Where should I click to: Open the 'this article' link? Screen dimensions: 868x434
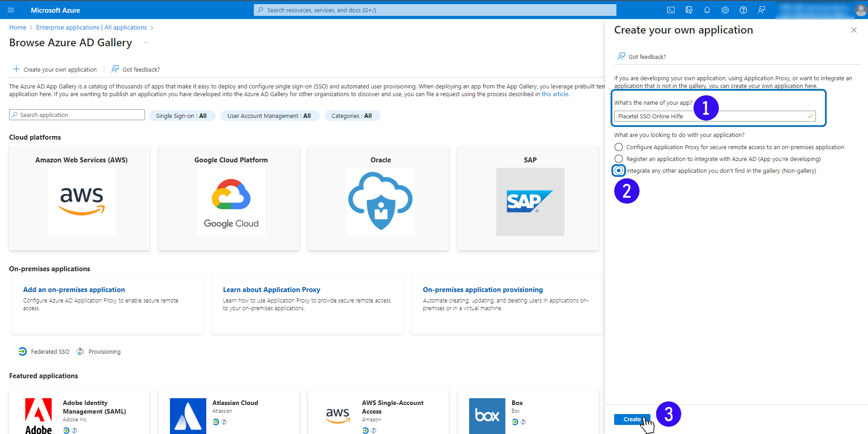point(555,94)
